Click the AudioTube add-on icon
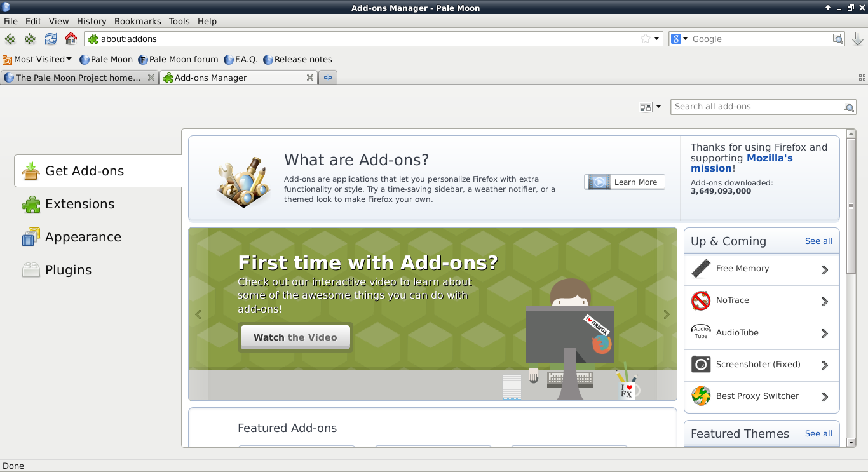Viewport: 868px width, 472px height. (701, 332)
